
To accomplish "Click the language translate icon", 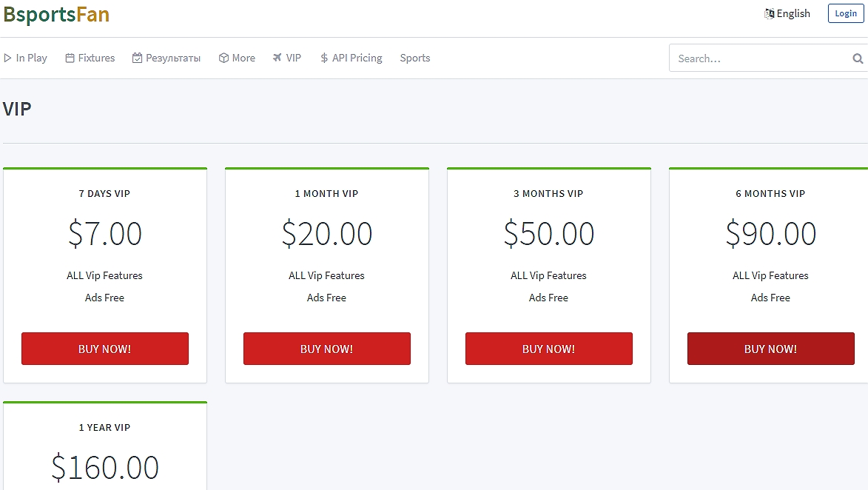I will [769, 13].
